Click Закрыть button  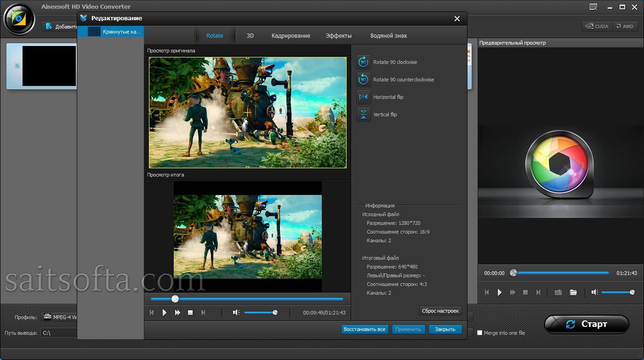tap(445, 329)
